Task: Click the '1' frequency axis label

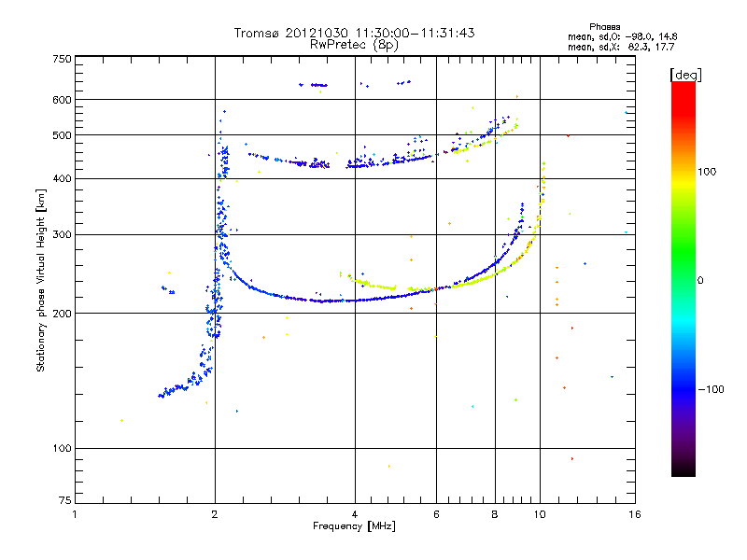Action: [75, 514]
